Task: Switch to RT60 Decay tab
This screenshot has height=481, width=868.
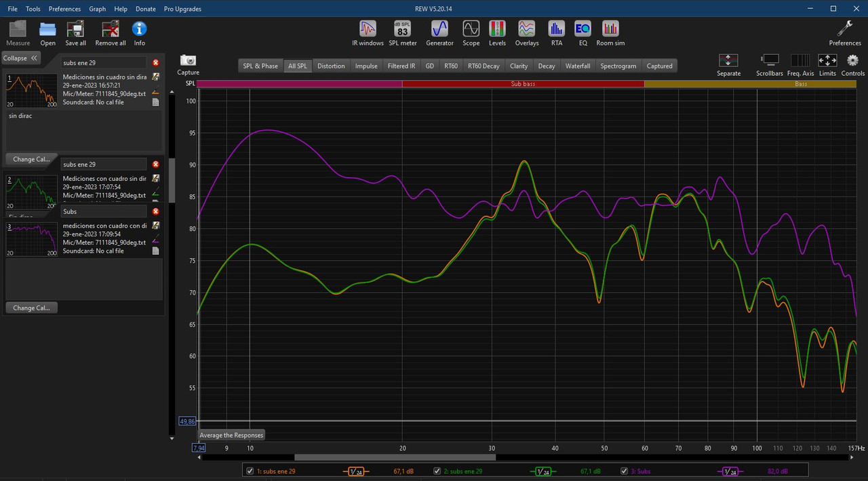Action: pos(484,66)
